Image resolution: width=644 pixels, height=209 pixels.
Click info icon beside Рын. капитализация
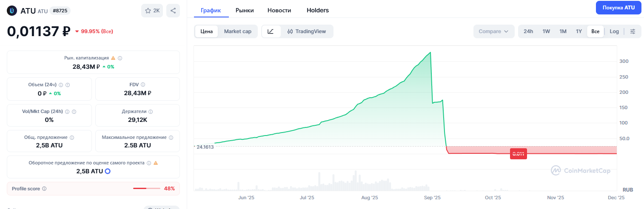tap(120, 58)
